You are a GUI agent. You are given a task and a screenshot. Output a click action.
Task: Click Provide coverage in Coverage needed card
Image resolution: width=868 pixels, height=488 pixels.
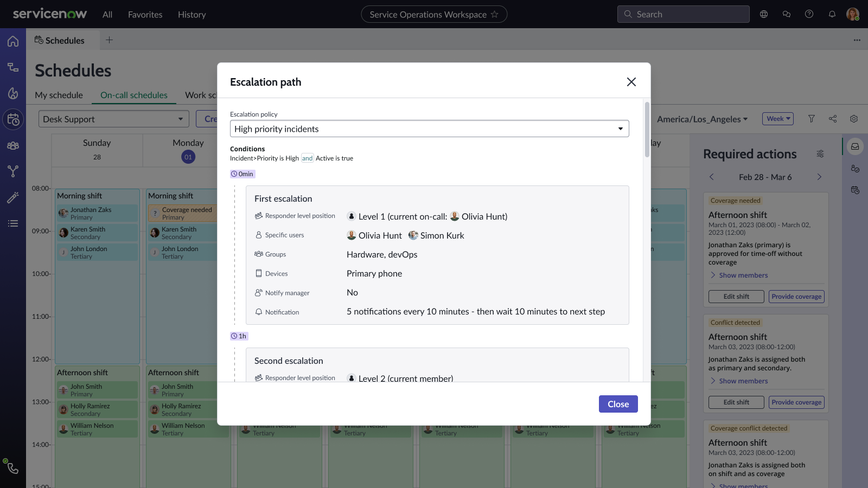click(796, 297)
